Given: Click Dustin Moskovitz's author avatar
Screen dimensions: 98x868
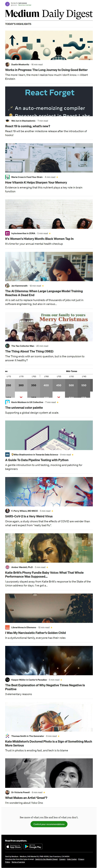Looking at the screenshot, I should pos(7,64).
